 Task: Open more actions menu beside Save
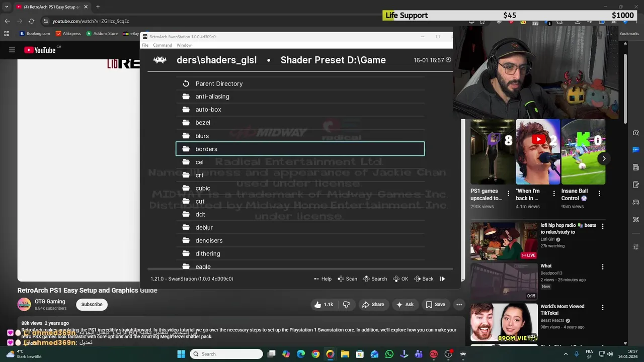pyautogui.click(x=459, y=304)
